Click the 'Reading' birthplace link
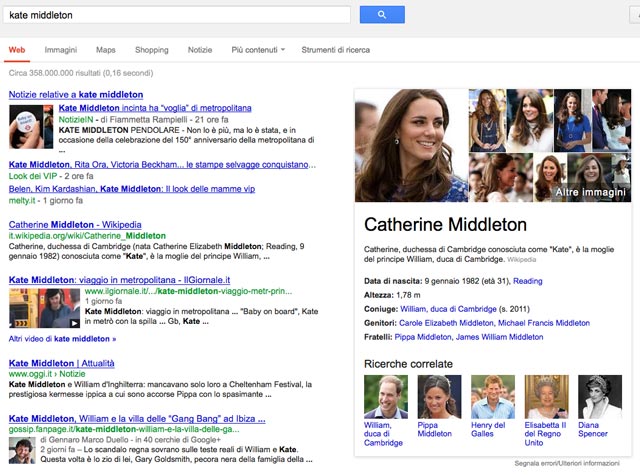 [x=528, y=281]
